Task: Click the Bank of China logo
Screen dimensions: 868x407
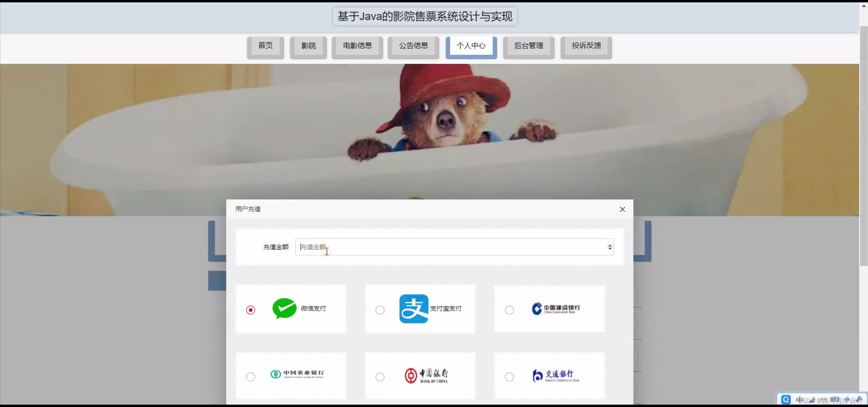Action: 426,375
